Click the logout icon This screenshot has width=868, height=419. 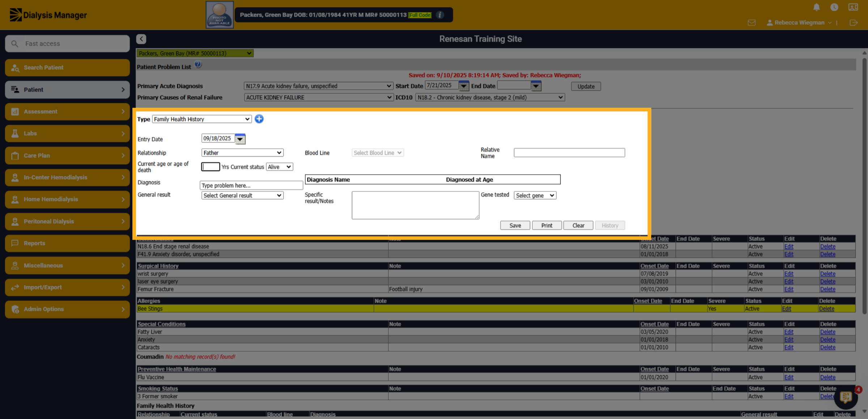coord(854,23)
